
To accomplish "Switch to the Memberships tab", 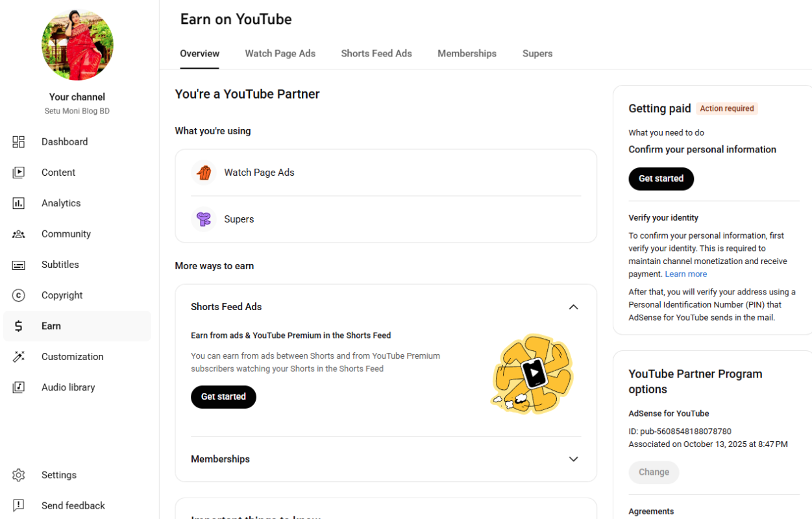I will [x=467, y=53].
